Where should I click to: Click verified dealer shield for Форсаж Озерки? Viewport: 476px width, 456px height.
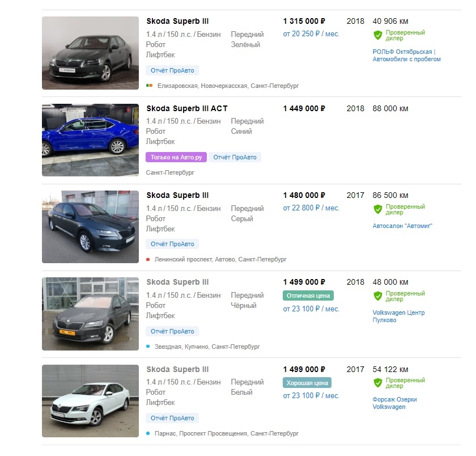click(x=377, y=383)
